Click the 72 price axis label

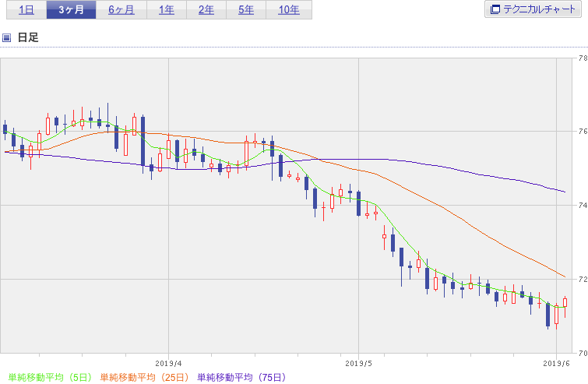pos(583,279)
